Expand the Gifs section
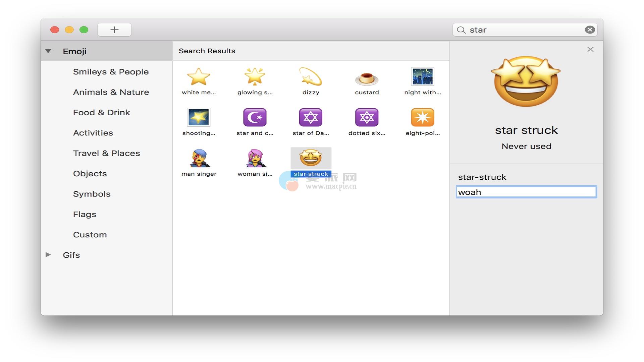Viewport: 644px width, 362px height. (x=48, y=255)
